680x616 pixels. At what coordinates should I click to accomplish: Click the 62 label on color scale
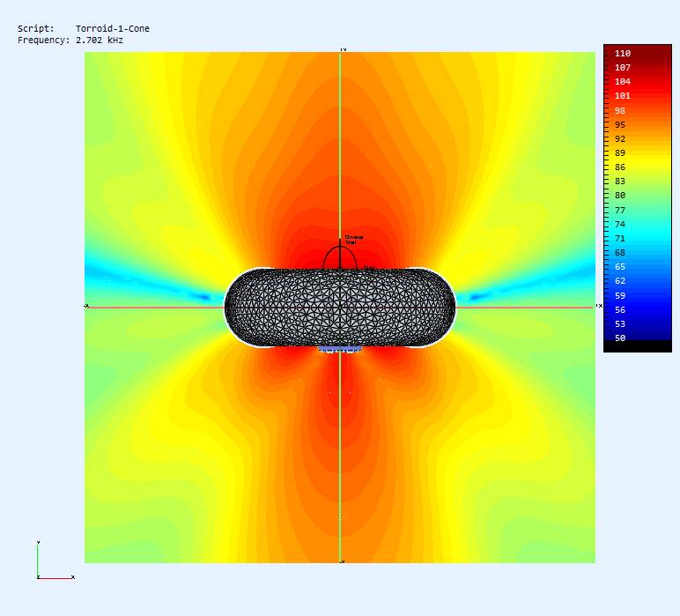tap(620, 281)
